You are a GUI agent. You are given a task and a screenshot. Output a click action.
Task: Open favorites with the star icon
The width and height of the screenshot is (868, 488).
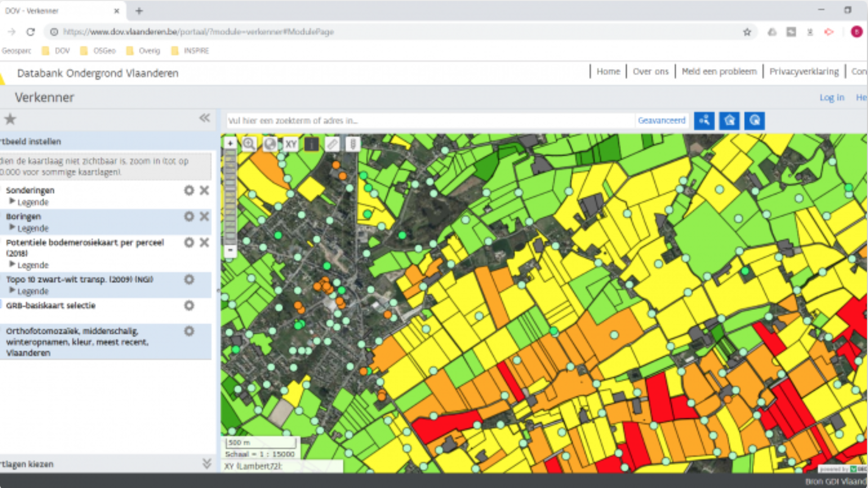point(10,119)
